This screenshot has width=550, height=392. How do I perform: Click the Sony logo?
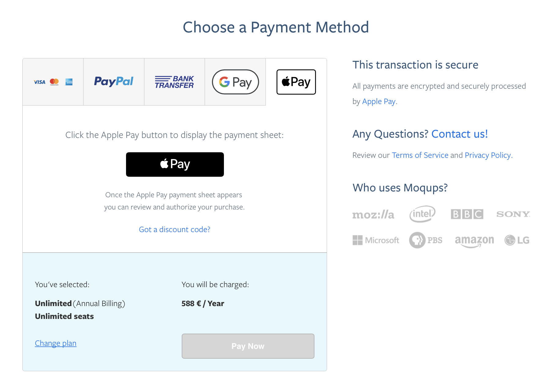[x=513, y=214]
